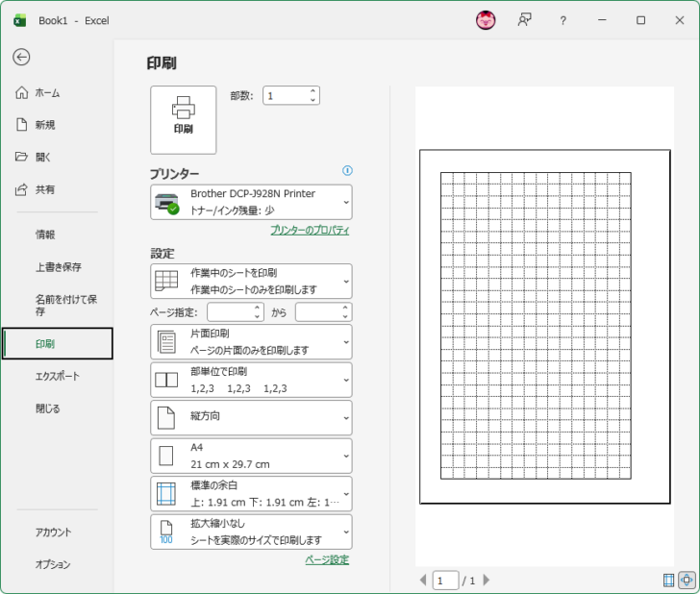The width and height of the screenshot is (700, 594).
Task: Click the 共有 share icon
Action: pyautogui.click(x=21, y=189)
